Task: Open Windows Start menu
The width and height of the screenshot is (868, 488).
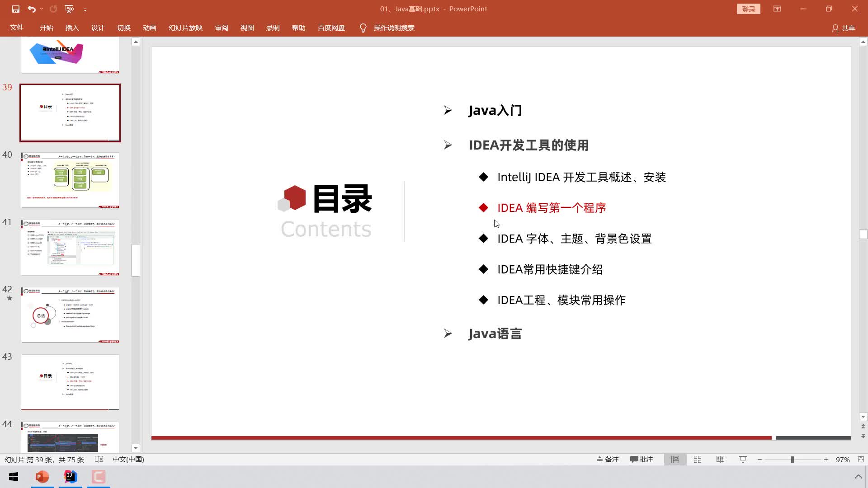Action: [14, 477]
